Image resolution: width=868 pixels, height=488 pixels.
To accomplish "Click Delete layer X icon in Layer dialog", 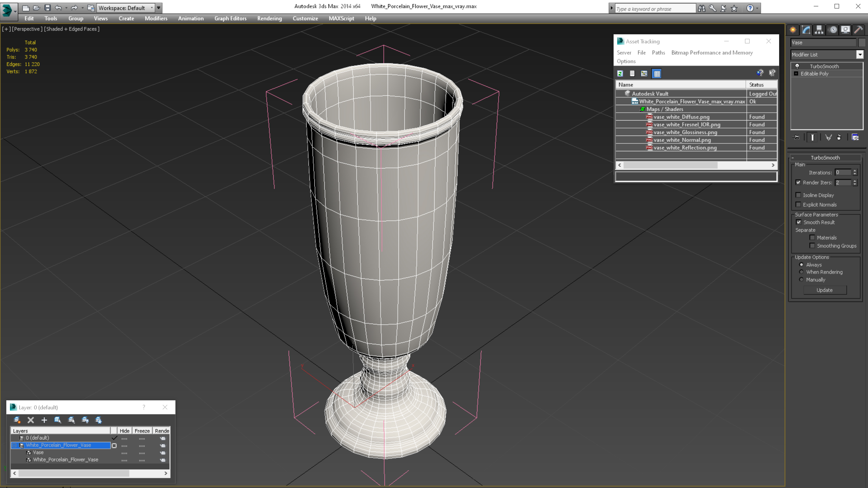I will (31, 420).
